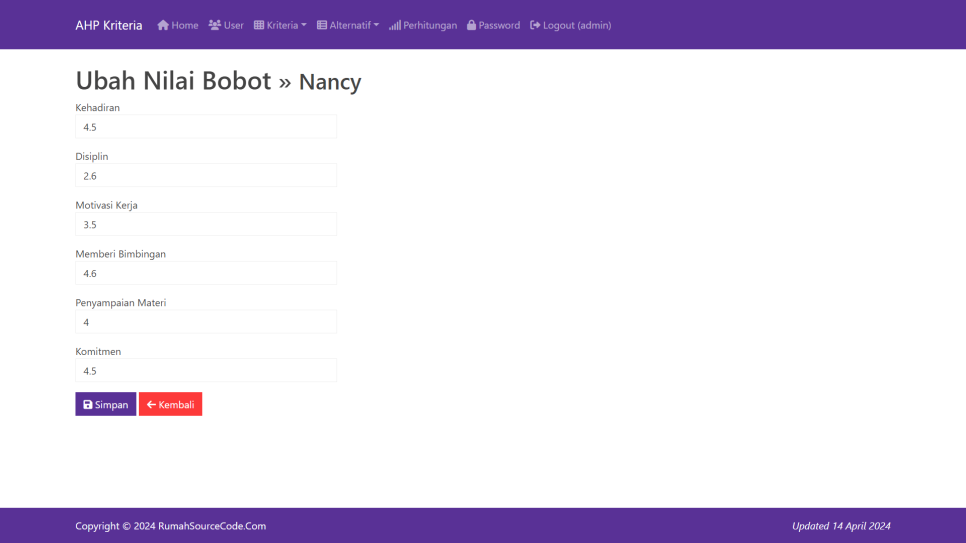Click the Perhitungan signal bars icon

395,25
